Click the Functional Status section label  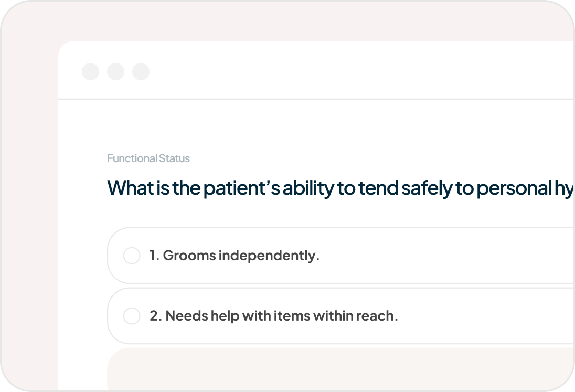click(148, 158)
